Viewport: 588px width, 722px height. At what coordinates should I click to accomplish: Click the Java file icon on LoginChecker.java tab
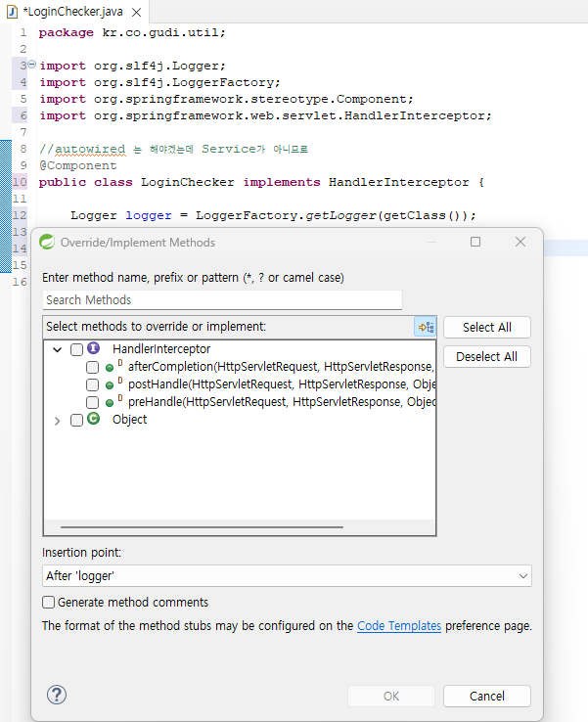12,12
